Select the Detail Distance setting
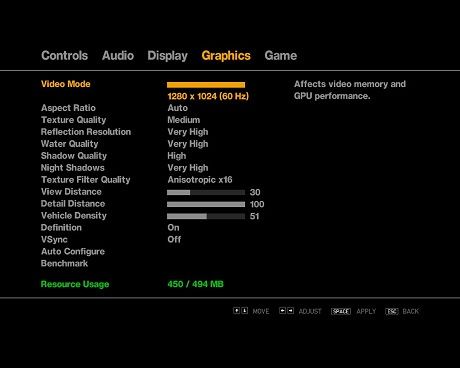Viewport: 460px width, 368px height. (x=73, y=204)
